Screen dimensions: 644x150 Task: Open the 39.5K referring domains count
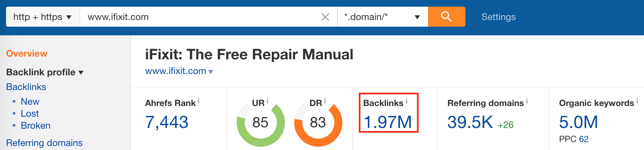click(x=470, y=122)
